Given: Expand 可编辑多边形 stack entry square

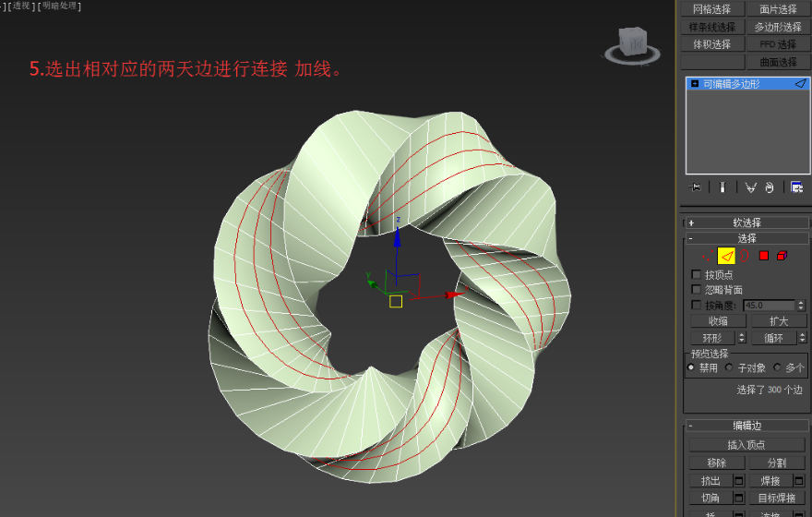Looking at the screenshot, I should tap(695, 83).
